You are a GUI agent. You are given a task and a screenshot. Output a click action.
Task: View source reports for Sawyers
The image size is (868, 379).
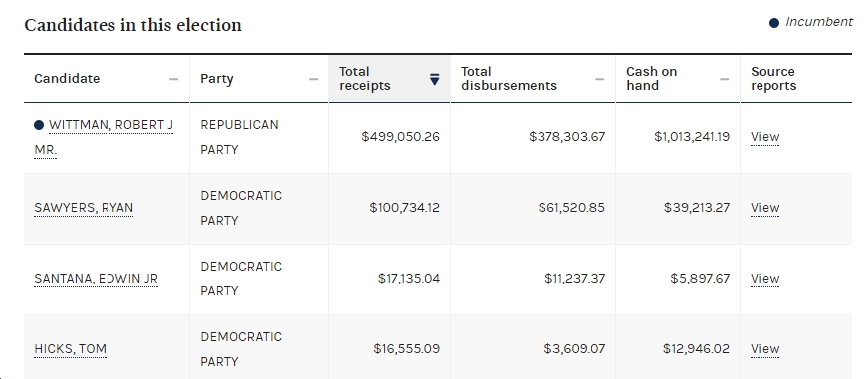[x=765, y=208]
